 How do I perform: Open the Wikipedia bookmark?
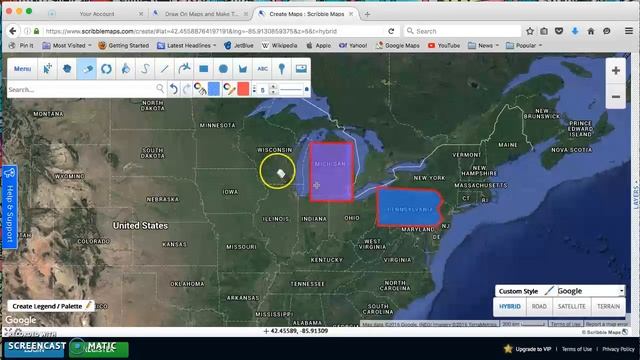(x=280, y=45)
